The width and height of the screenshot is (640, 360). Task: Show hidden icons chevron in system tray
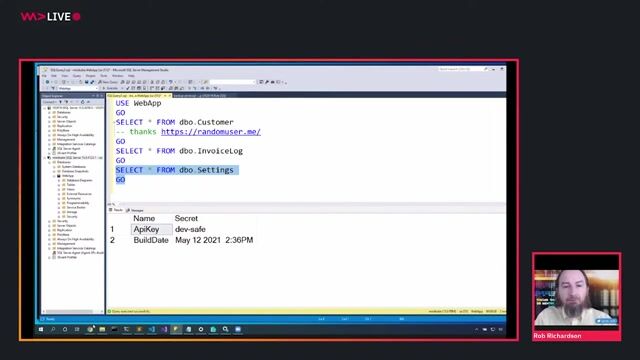(x=476, y=329)
